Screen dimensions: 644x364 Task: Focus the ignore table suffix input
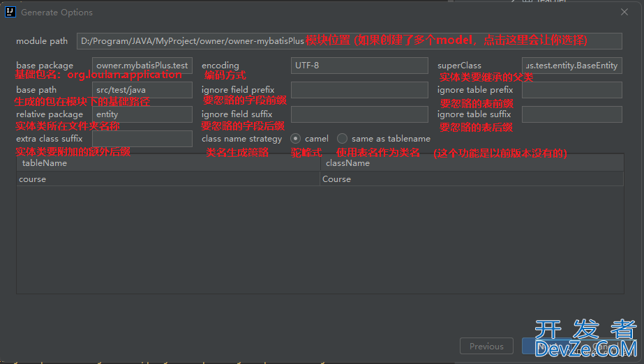(571, 114)
